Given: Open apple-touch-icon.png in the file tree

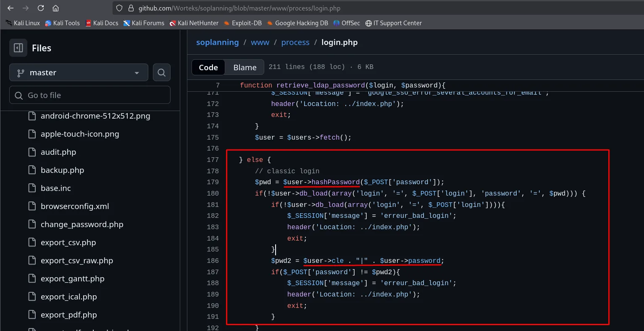Looking at the screenshot, I should 80,134.
